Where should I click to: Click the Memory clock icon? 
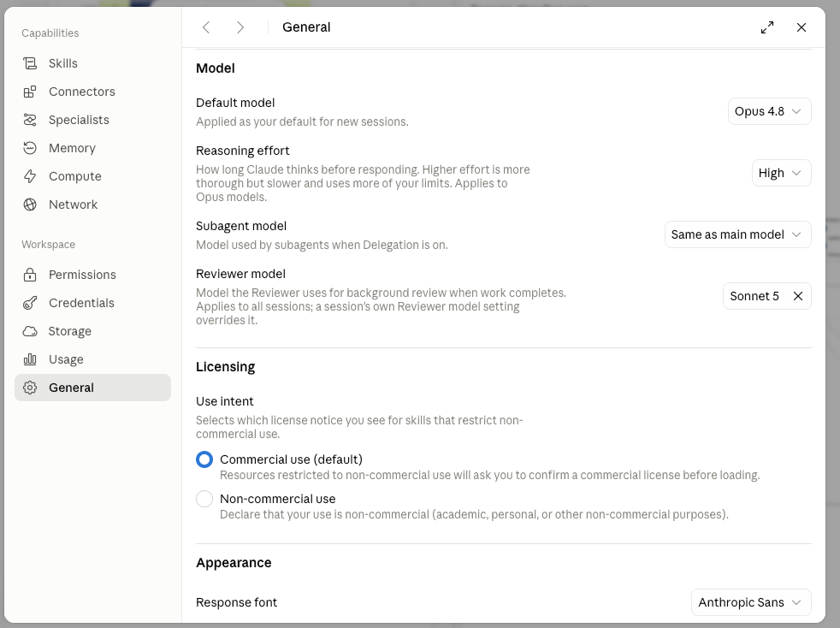30,148
